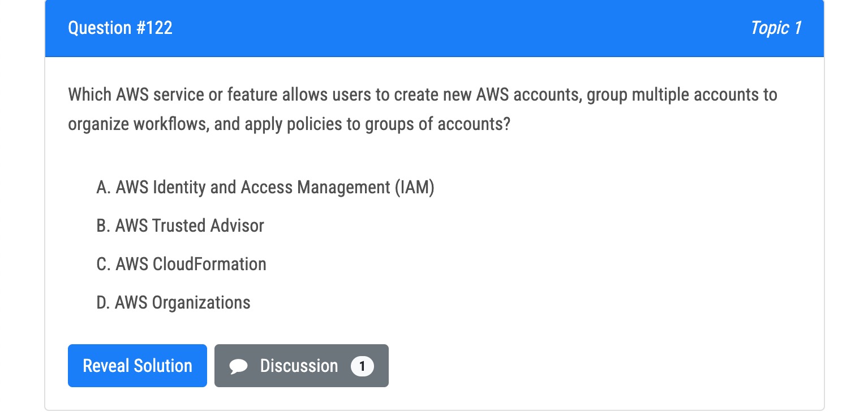Click the Reveal Solution button
The width and height of the screenshot is (868, 416).
(137, 366)
